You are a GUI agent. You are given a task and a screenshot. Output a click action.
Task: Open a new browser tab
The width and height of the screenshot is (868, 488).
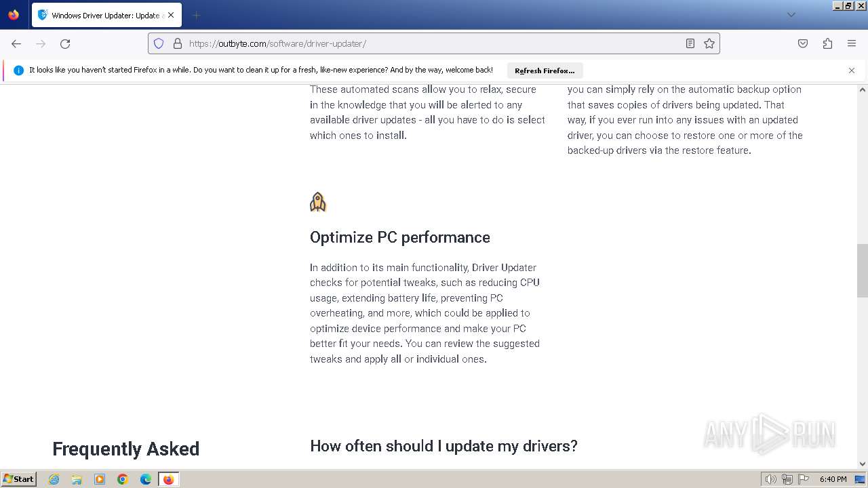[x=196, y=15]
